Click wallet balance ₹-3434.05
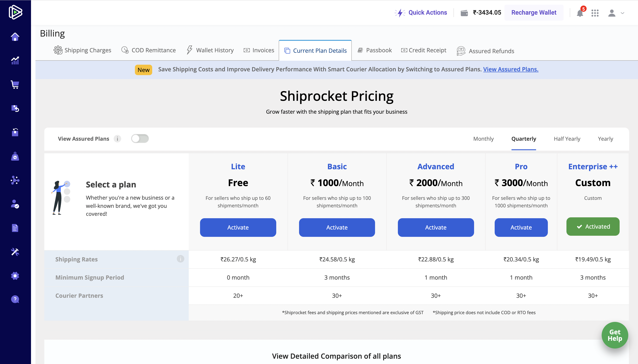638x364 pixels. (x=487, y=12)
